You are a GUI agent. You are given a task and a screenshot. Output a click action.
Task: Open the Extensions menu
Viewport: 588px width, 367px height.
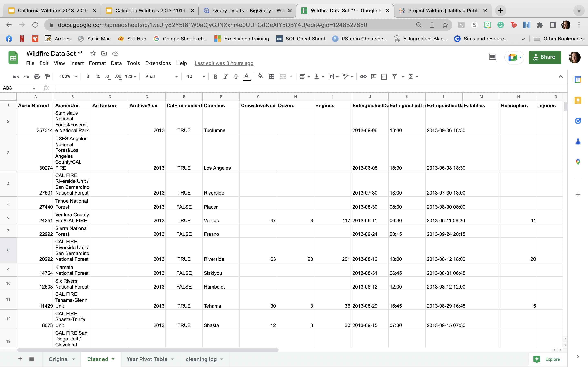[x=158, y=63]
